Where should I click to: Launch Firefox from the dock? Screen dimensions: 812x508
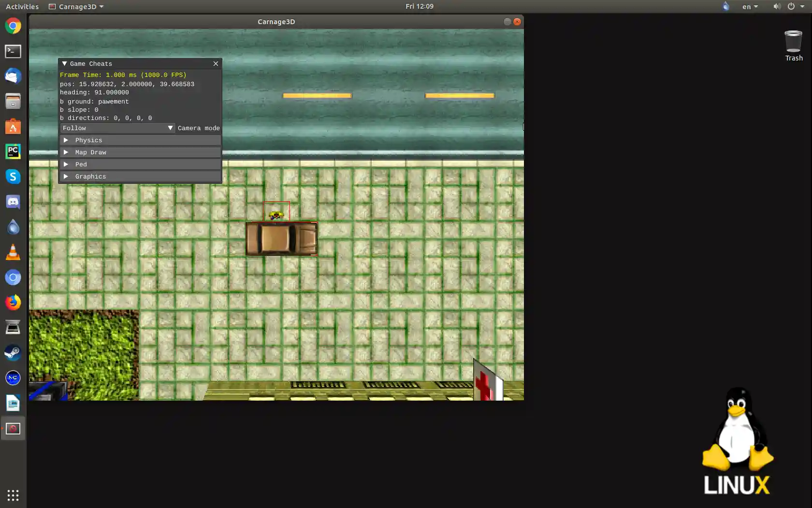click(x=13, y=302)
